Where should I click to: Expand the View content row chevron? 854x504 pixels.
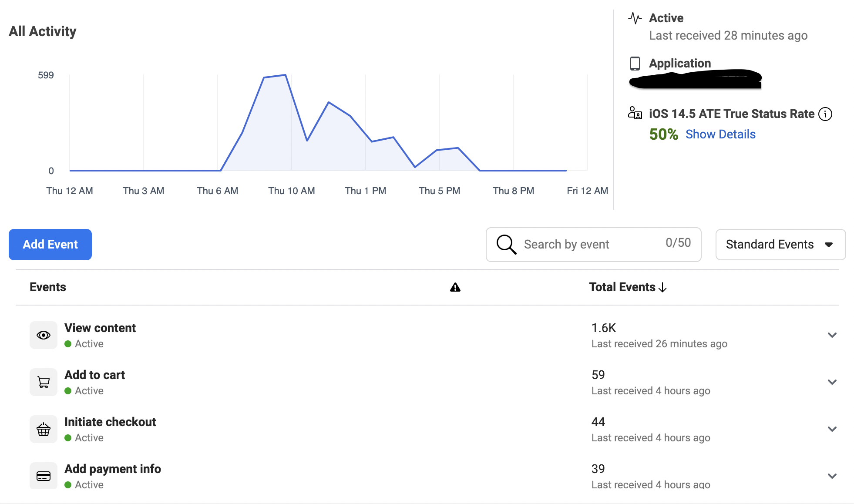tap(832, 335)
